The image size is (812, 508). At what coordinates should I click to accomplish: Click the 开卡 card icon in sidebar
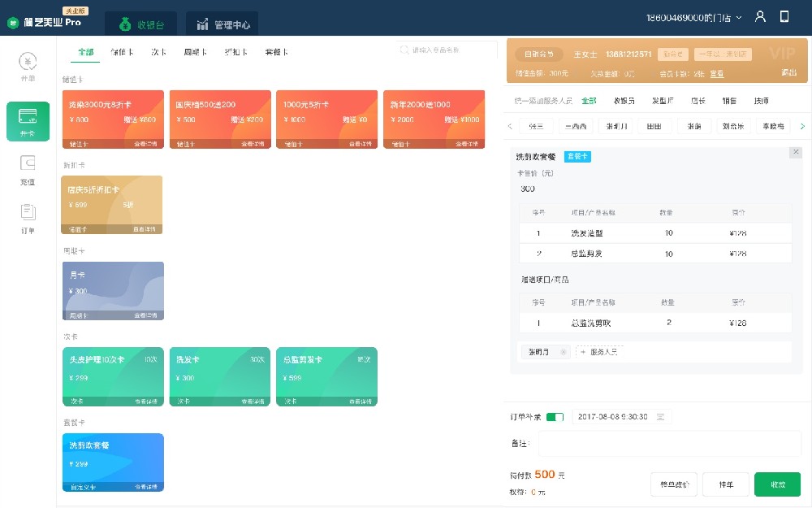point(28,121)
